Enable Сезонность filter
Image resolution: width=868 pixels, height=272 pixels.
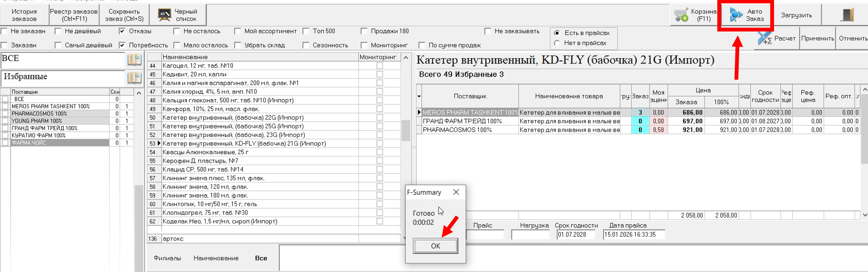pyautogui.click(x=306, y=45)
